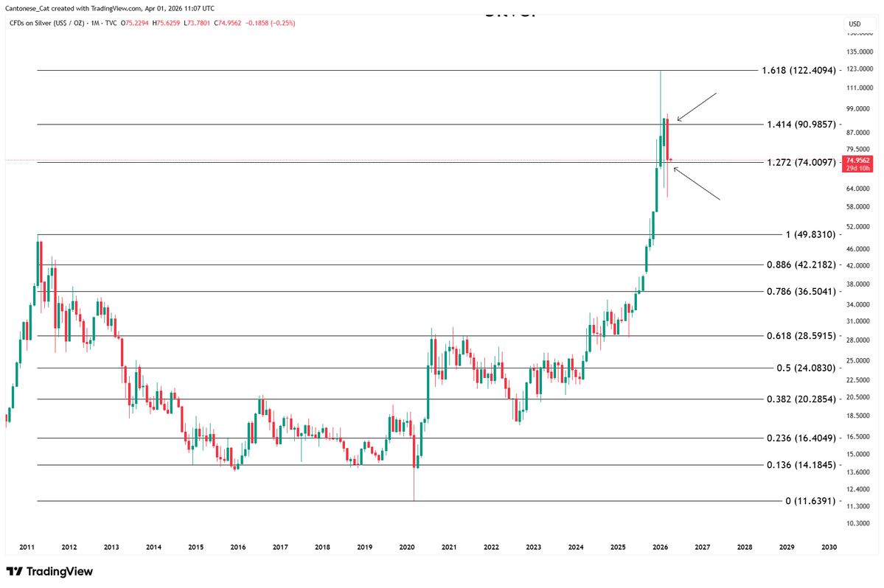Select the 0.136 (14.1845) Fibonacci label
The width and height of the screenshot is (884, 588).
tap(801, 465)
